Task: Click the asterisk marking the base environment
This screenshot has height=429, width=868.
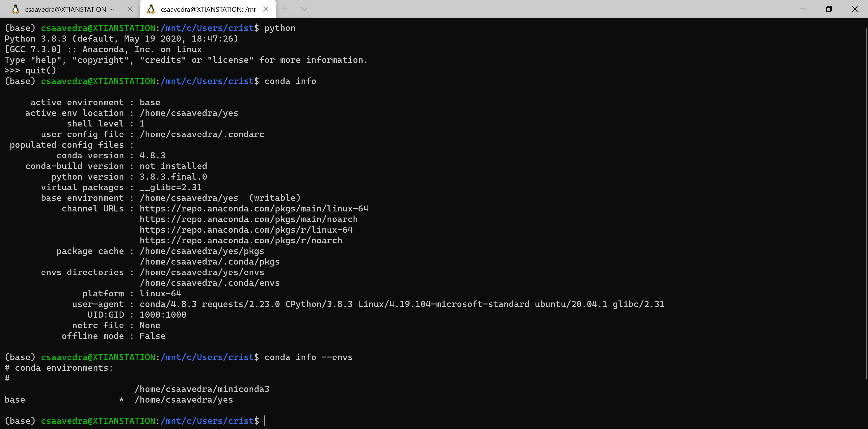Action: coord(121,400)
